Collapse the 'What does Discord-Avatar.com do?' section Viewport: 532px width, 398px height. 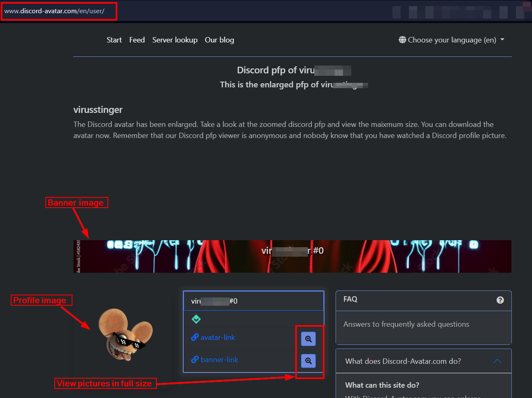(424, 361)
